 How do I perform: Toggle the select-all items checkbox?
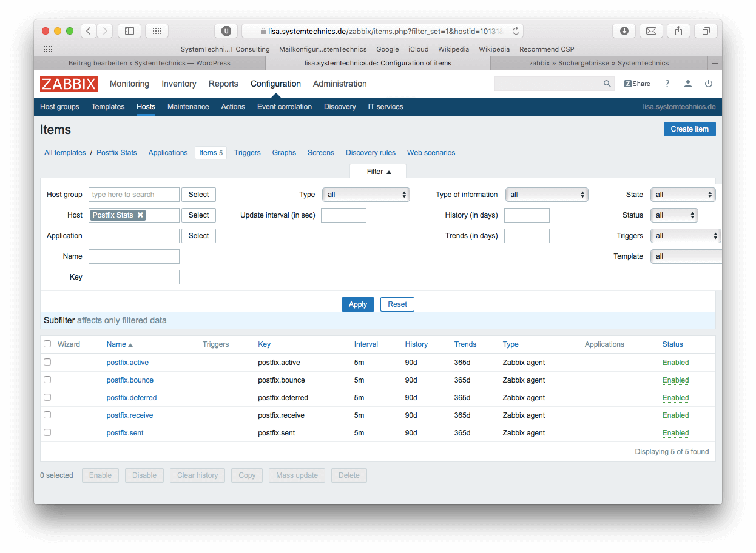pos(47,344)
